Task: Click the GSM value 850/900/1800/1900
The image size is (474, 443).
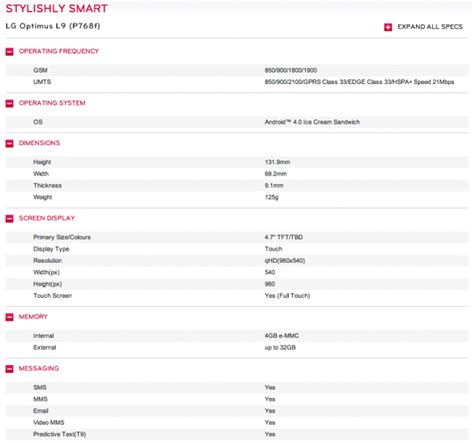Action: [x=291, y=70]
